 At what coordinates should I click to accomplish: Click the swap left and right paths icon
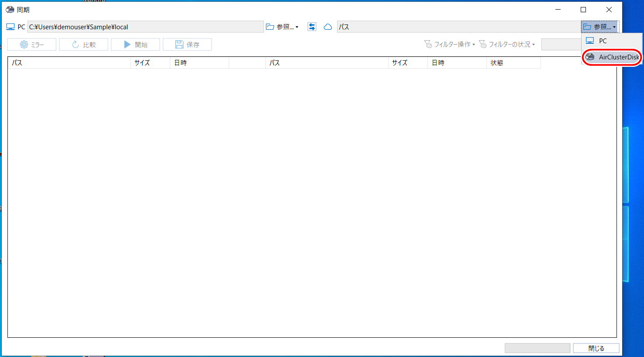click(x=312, y=27)
